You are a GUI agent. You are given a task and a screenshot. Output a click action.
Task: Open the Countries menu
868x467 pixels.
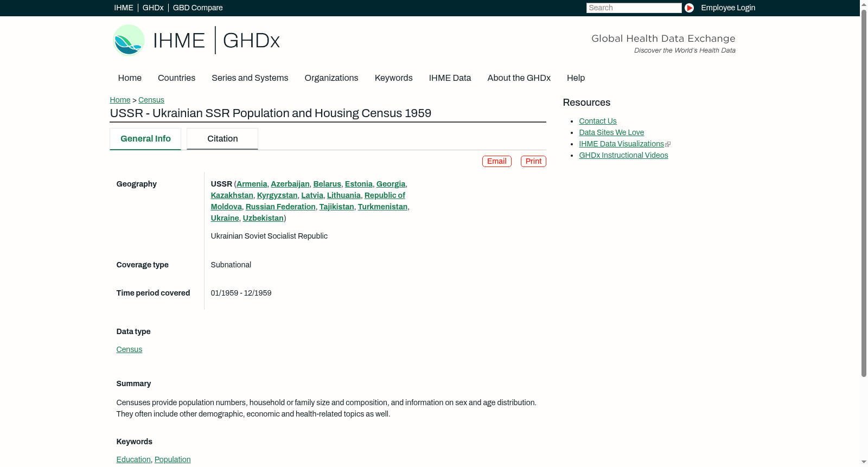176,78
